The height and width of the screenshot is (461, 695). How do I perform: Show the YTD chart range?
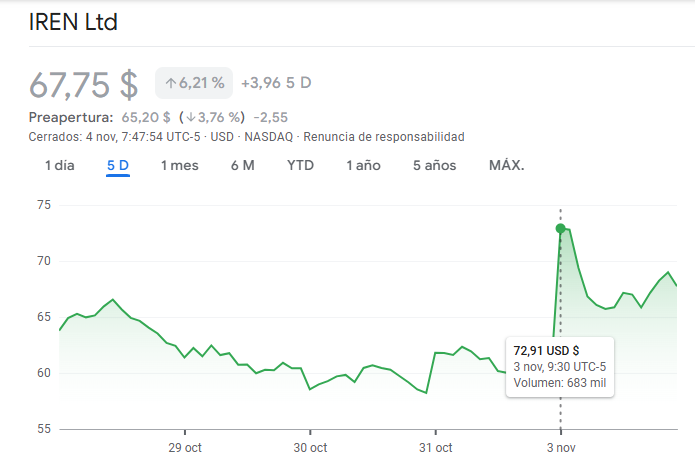pyautogui.click(x=300, y=165)
